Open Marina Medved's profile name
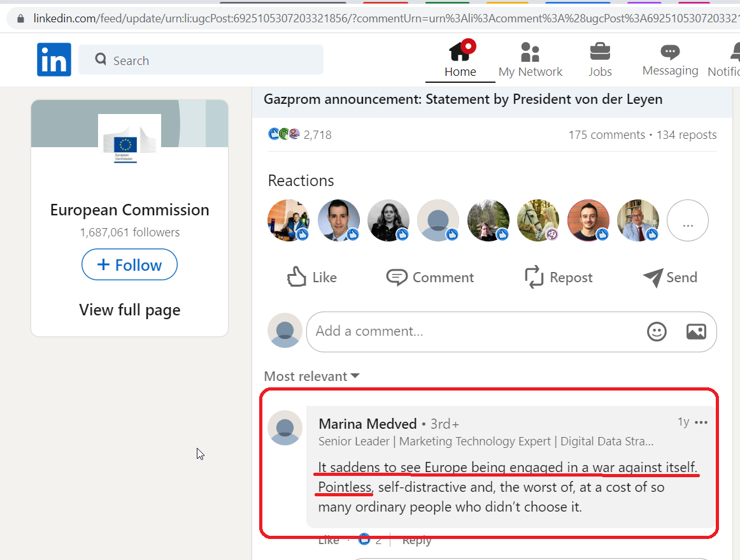The height and width of the screenshot is (560, 740). pos(367,424)
